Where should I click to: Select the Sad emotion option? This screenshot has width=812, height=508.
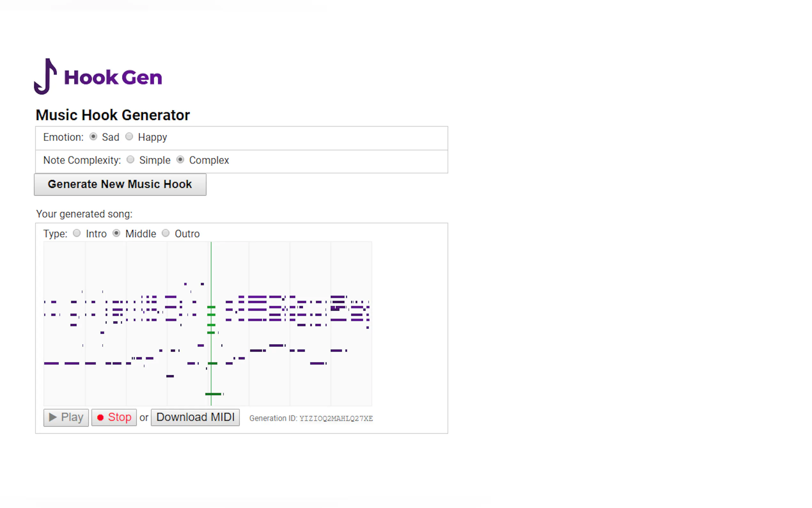pyautogui.click(x=93, y=136)
